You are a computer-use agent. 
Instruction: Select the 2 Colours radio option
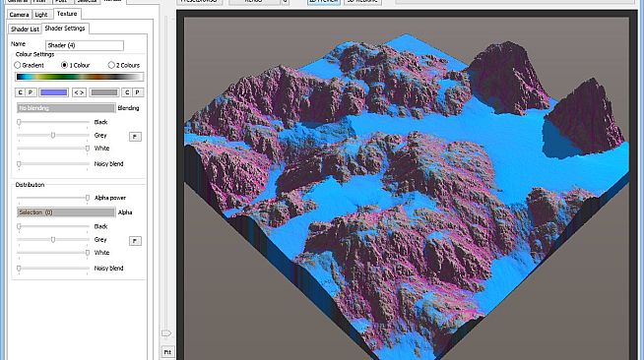(x=124, y=65)
